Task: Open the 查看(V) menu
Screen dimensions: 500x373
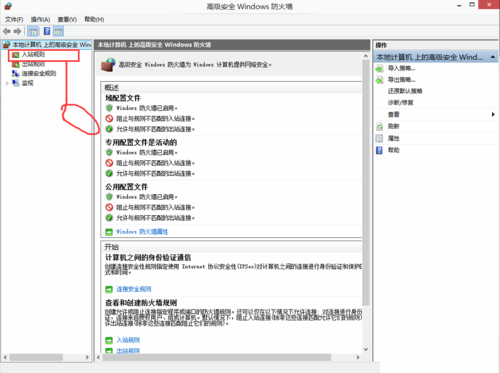Action: [67, 19]
